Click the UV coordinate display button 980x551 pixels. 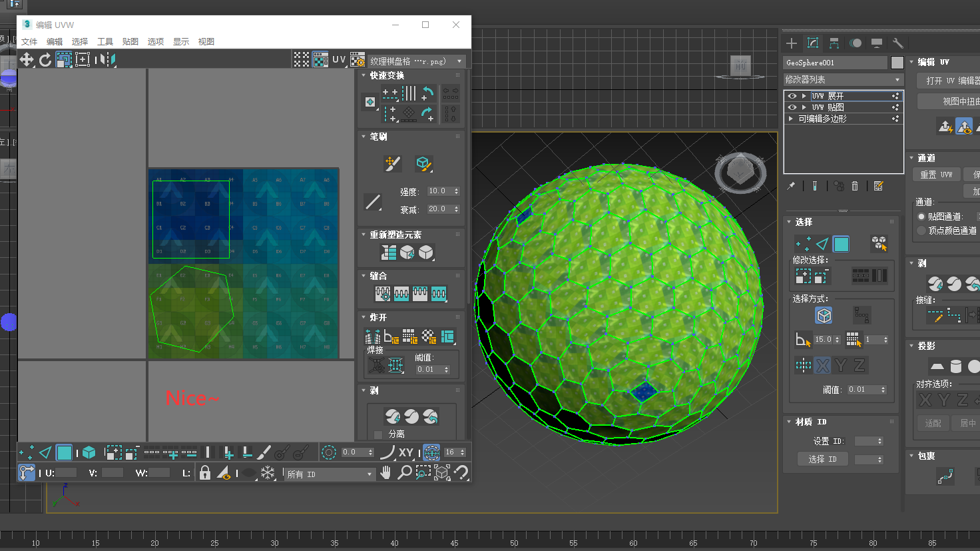click(339, 60)
